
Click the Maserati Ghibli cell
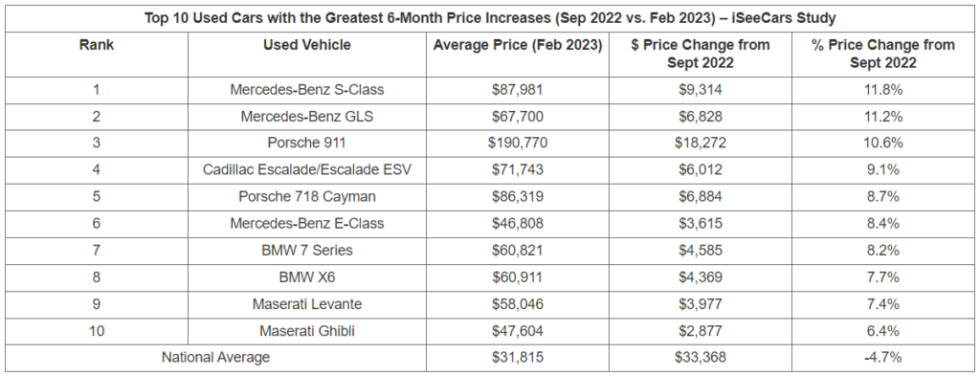307,331
